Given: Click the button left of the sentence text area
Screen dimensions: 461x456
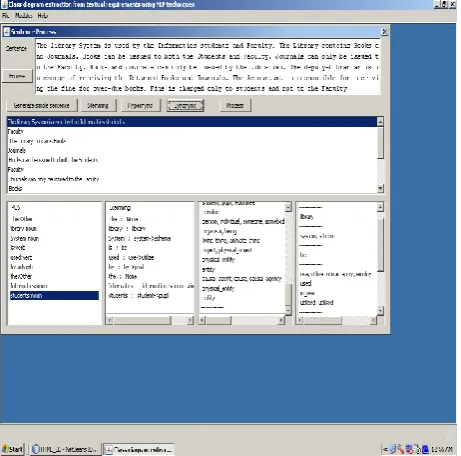Looking at the screenshot, I should (17, 76).
